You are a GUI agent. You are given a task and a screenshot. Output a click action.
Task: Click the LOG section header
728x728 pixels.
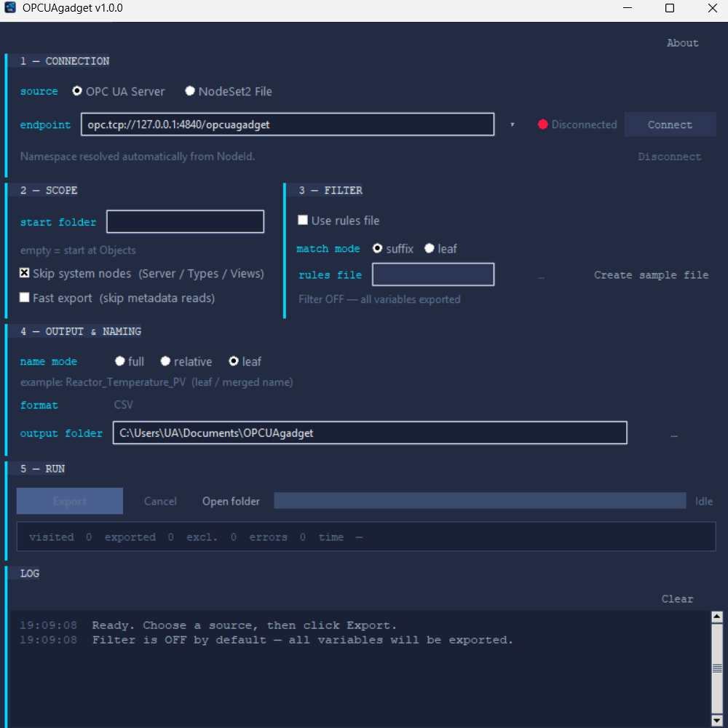pos(30,574)
